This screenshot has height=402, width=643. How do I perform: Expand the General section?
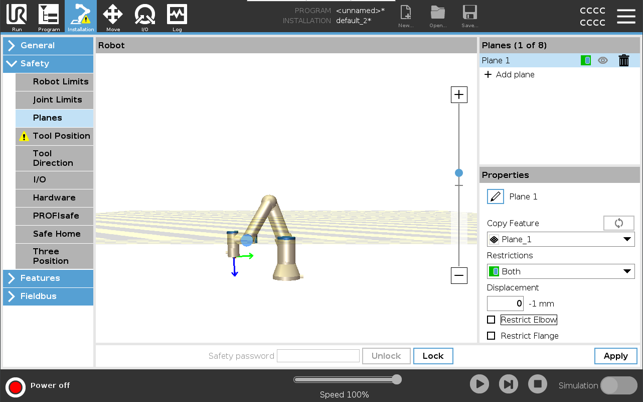click(x=47, y=45)
